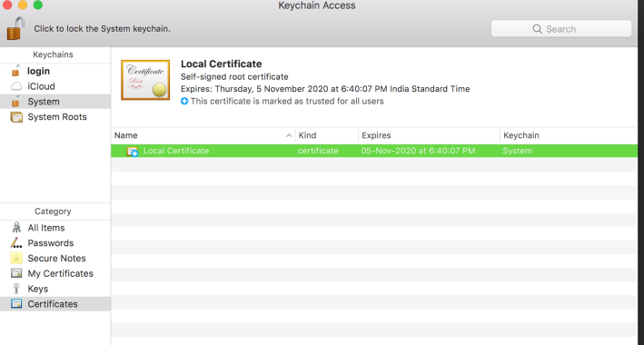Sort the list by Keychain column
644x345 pixels.
click(x=569, y=135)
